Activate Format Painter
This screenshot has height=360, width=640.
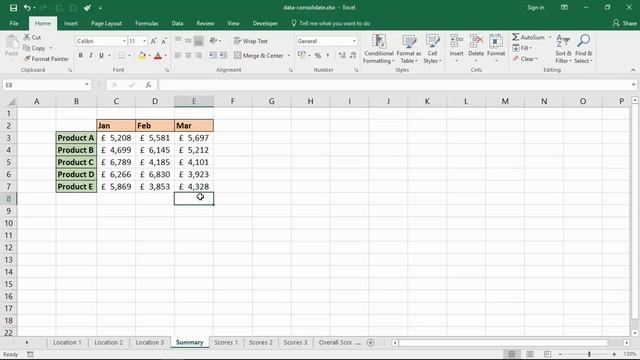click(46, 59)
